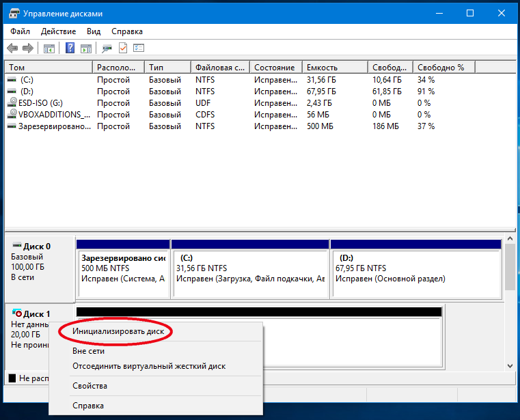
Task: Toggle the console tree toolbar icon
Action: coord(49,48)
